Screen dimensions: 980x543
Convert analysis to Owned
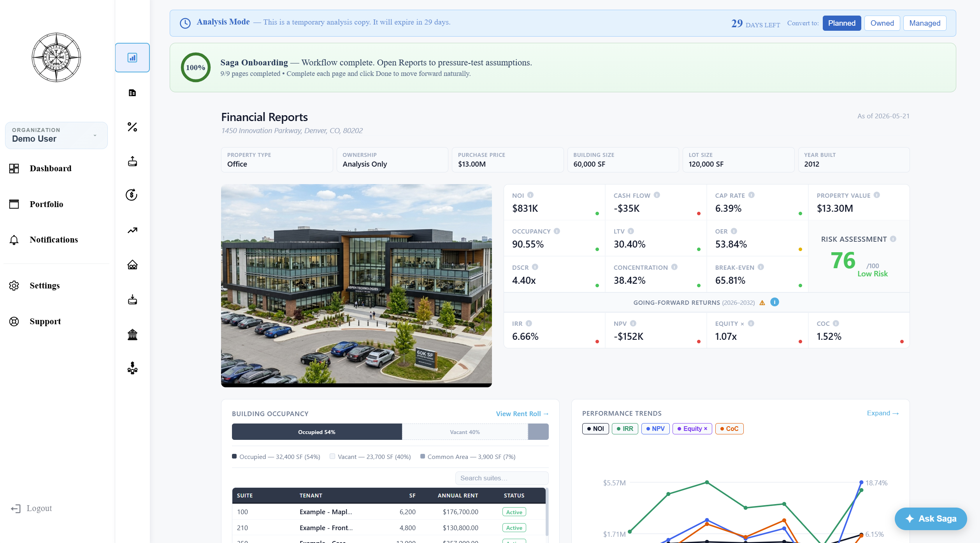(882, 23)
